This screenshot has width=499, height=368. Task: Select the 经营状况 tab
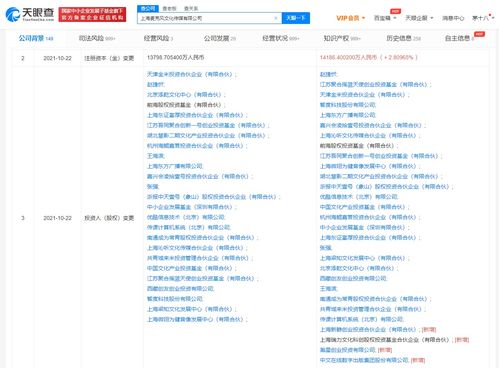point(281,38)
